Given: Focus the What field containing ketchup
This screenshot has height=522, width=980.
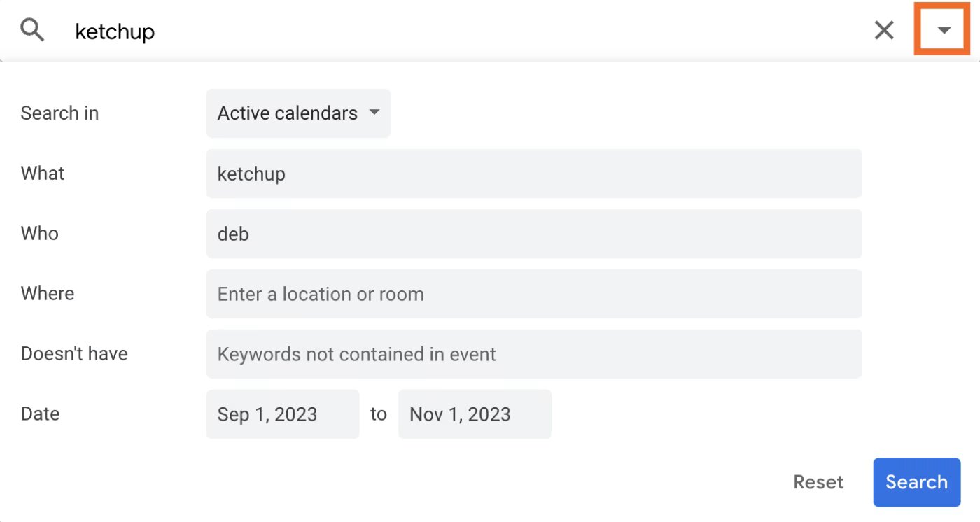Looking at the screenshot, I should click(533, 174).
